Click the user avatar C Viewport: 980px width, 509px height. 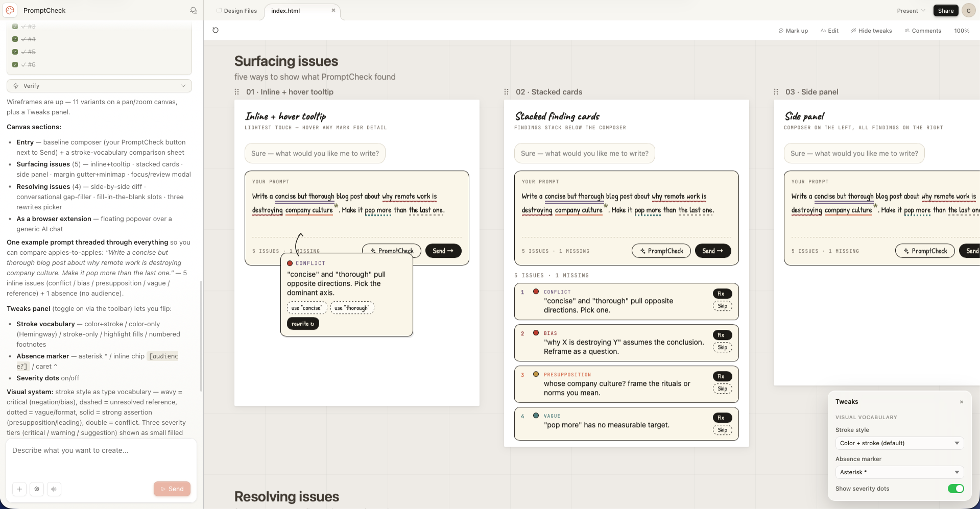coord(968,10)
